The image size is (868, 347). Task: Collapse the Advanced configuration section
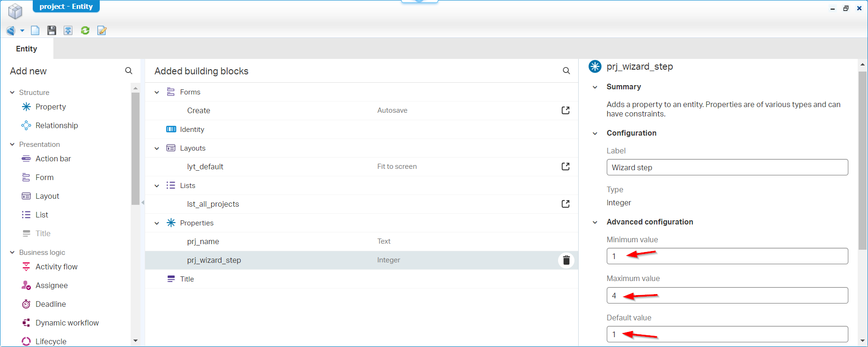pos(595,222)
